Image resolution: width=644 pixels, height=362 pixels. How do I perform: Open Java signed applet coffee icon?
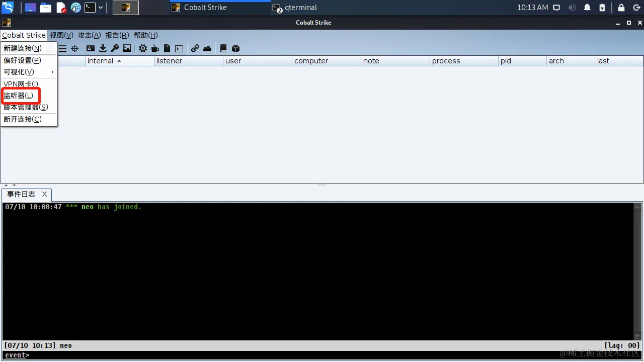[155, 48]
